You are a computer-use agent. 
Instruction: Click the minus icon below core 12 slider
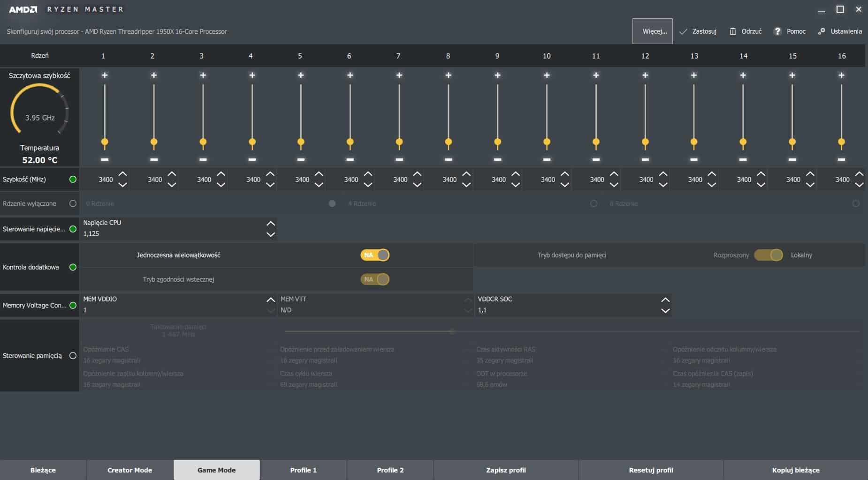pyautogui.click(x=645, y=159)
